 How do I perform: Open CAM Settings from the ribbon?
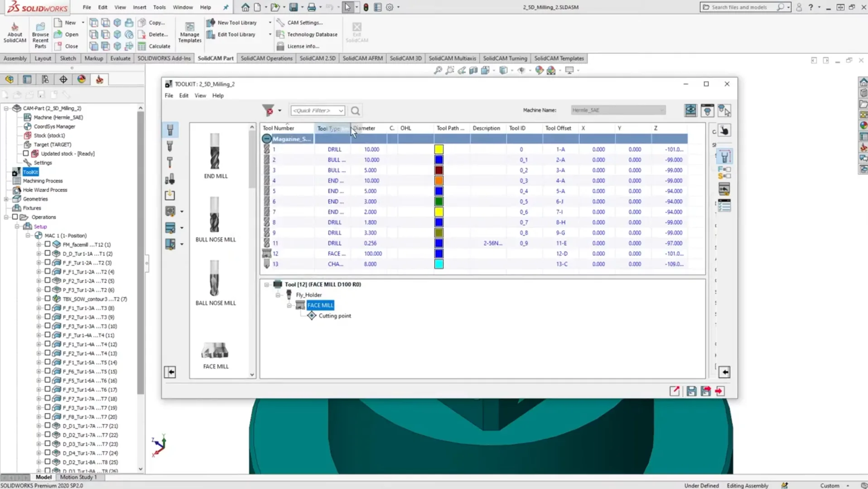point(280,23)
